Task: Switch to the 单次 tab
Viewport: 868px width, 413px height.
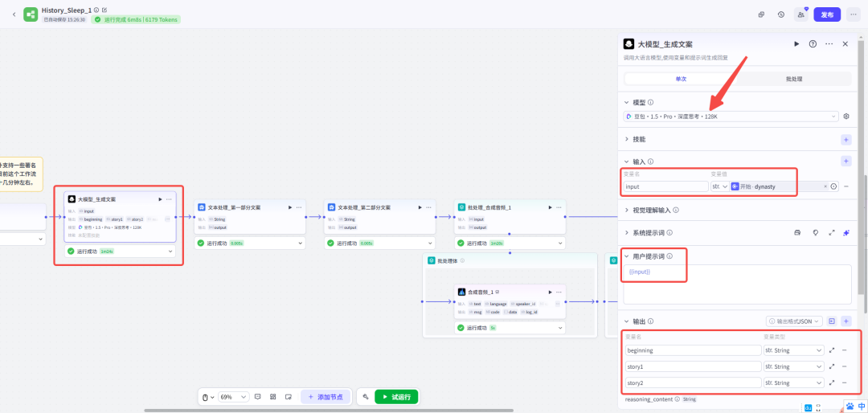Action: click(x=681, y=80)
